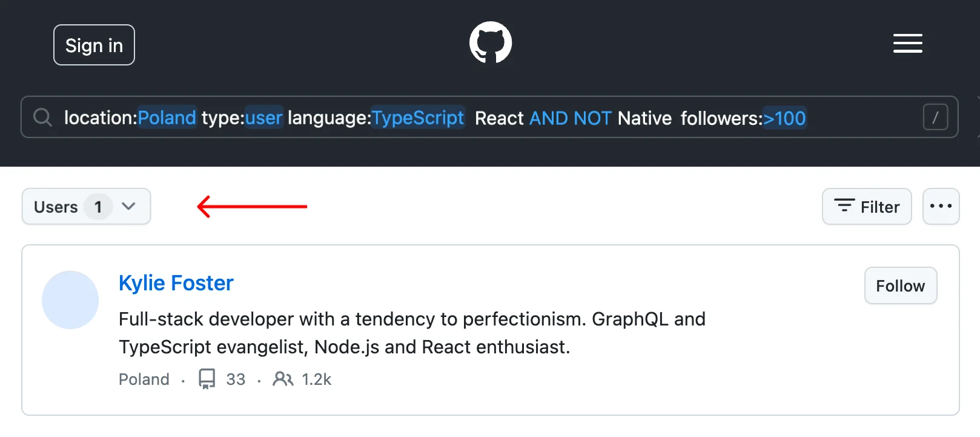
Task: Click the slash keyboard shortcut icon
Action: 935,118
